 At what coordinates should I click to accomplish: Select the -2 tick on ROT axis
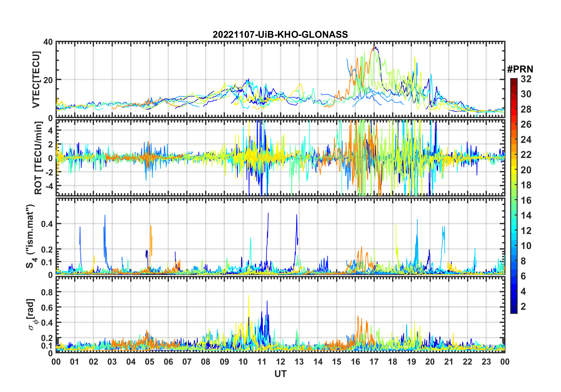tap(50, 172)
